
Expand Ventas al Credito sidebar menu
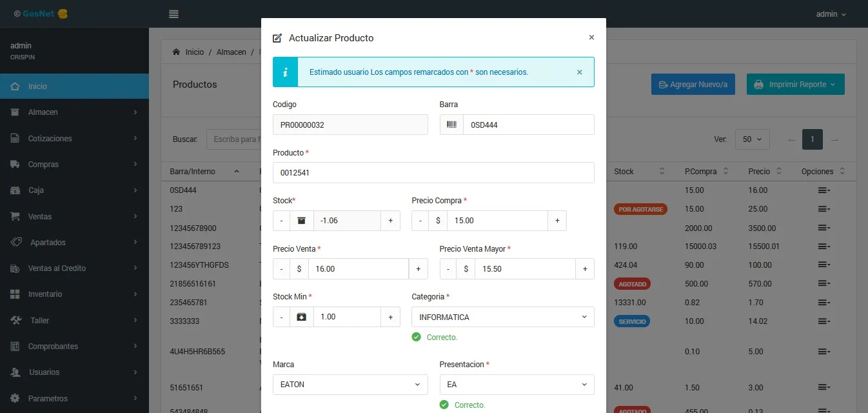click(x=74, y=268)
